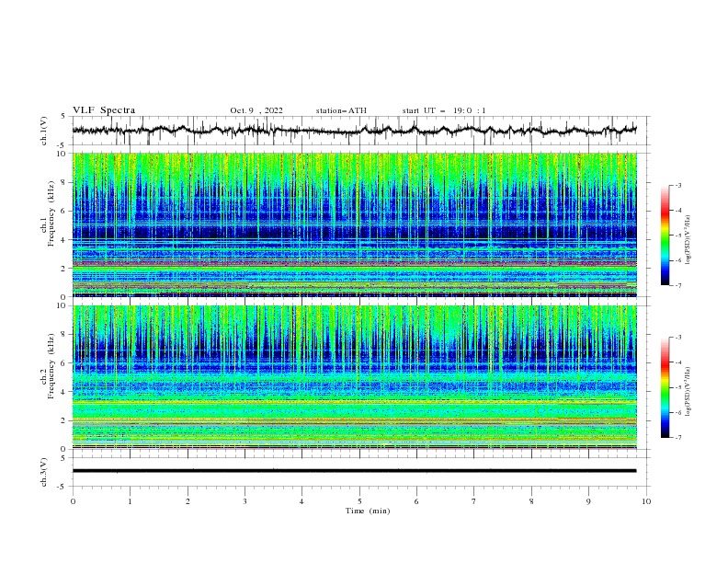Click time axis tick label "1"

pos(130,501)
